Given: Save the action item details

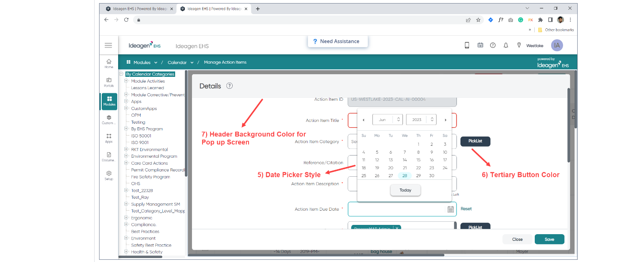Looking at the screenshot, I should (x=549, y=239).
